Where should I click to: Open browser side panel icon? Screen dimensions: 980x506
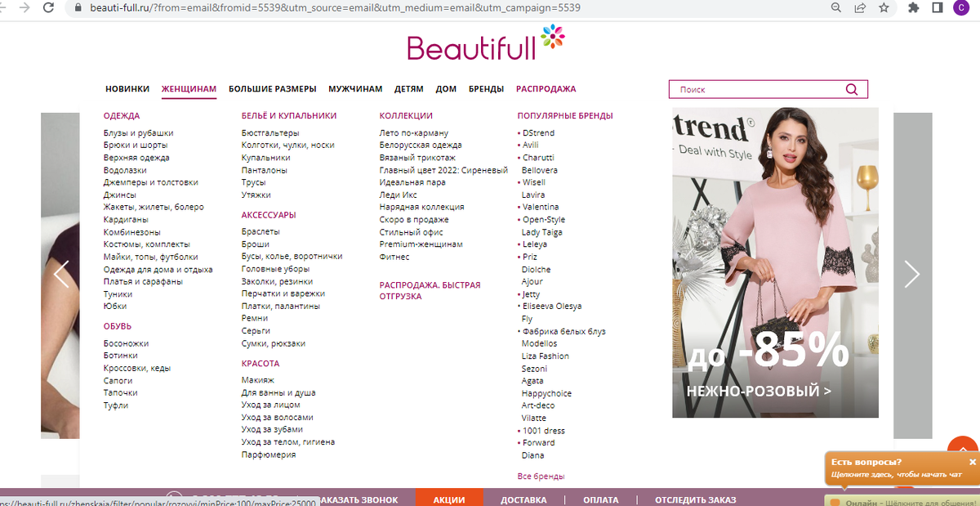[x=936, y=7]
